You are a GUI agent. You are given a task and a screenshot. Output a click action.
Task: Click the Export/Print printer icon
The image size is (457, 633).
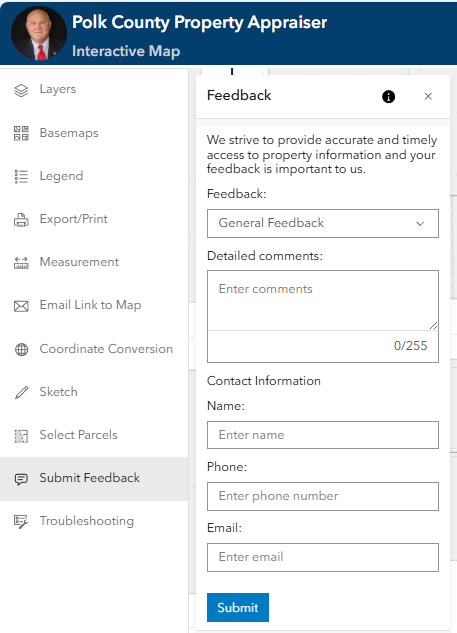coord(21,219)
